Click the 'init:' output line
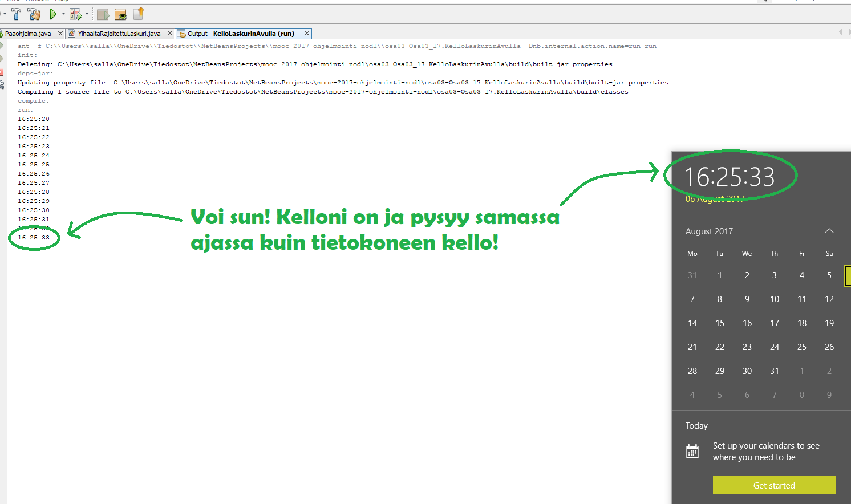 click(27, 55)
